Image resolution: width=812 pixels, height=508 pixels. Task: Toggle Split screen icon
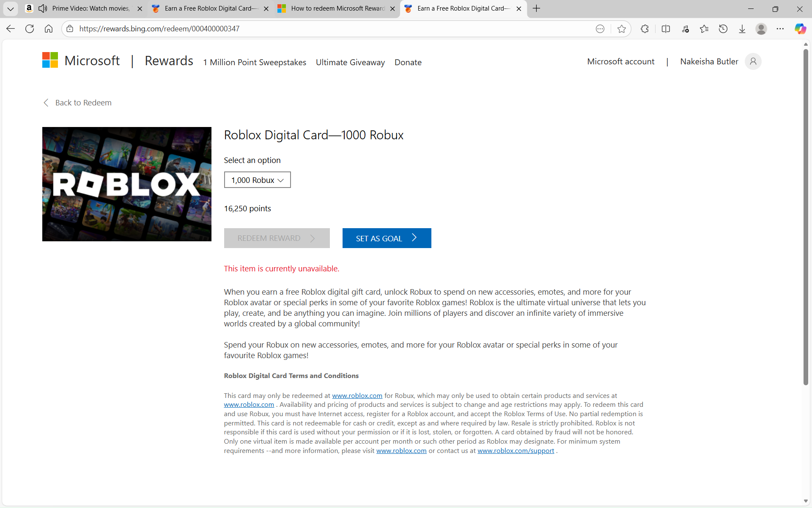[x=666, y=29]
